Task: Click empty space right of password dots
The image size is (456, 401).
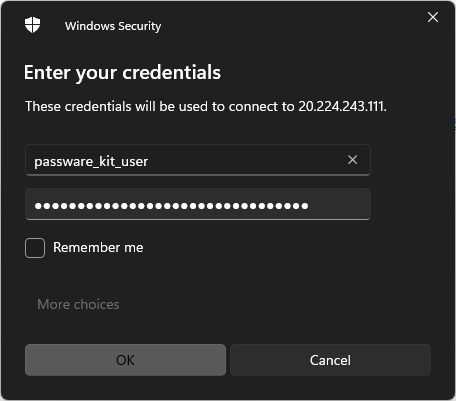Action: [x=338, y=205]
